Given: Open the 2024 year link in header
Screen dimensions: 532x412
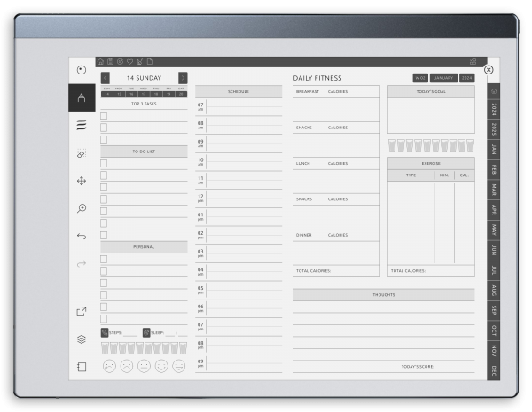Looking at the screenshot, I should (x=467, y=78).
